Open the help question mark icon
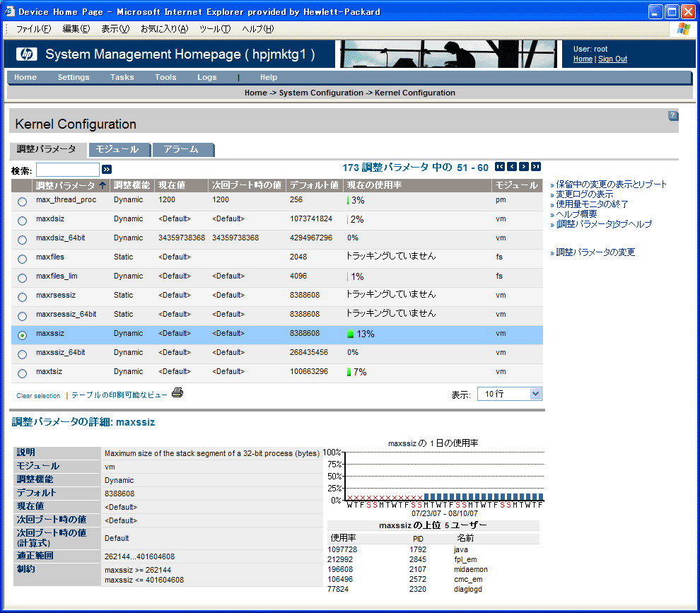The image size is (700, 613). (x=672, y=116)
